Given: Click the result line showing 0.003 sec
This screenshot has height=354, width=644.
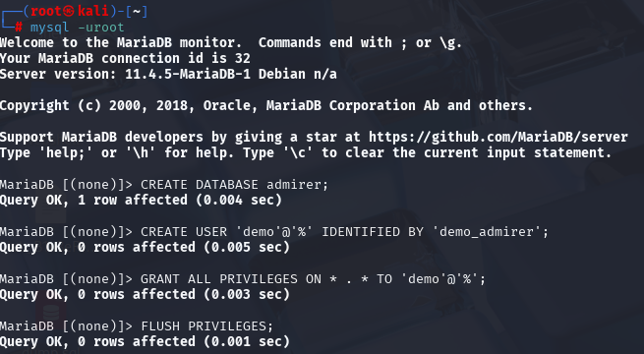Looking at the screenshot, I should 145,294.
